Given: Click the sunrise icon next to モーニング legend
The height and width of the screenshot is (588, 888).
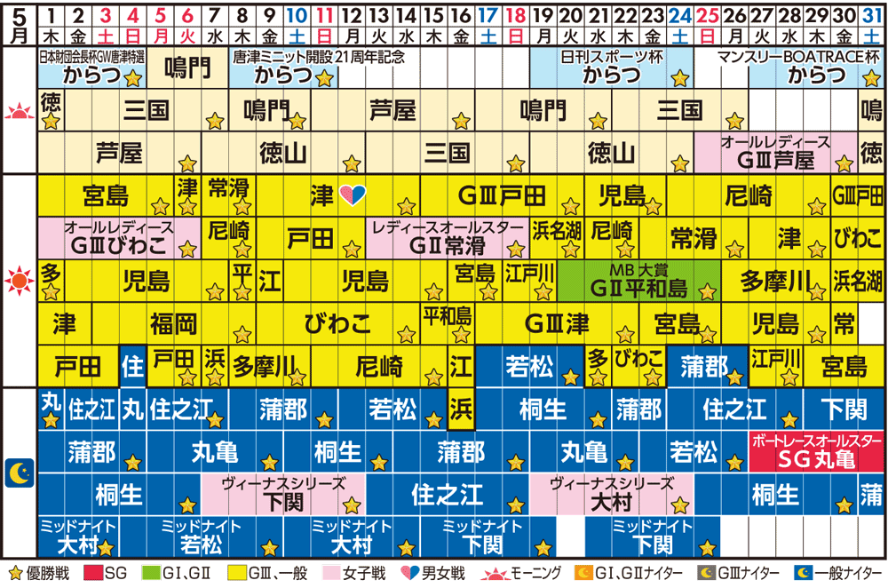Looking at the screenshot, I should (495, 574).
